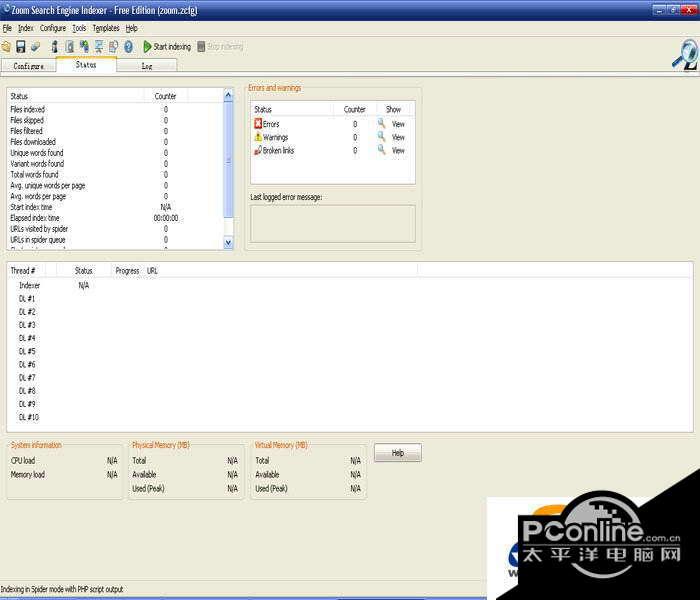Click the spider mode status bar text

(62, 589)
